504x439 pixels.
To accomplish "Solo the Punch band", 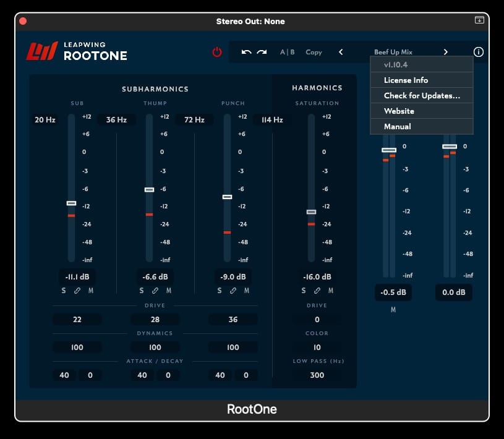I will click(219, 291).
